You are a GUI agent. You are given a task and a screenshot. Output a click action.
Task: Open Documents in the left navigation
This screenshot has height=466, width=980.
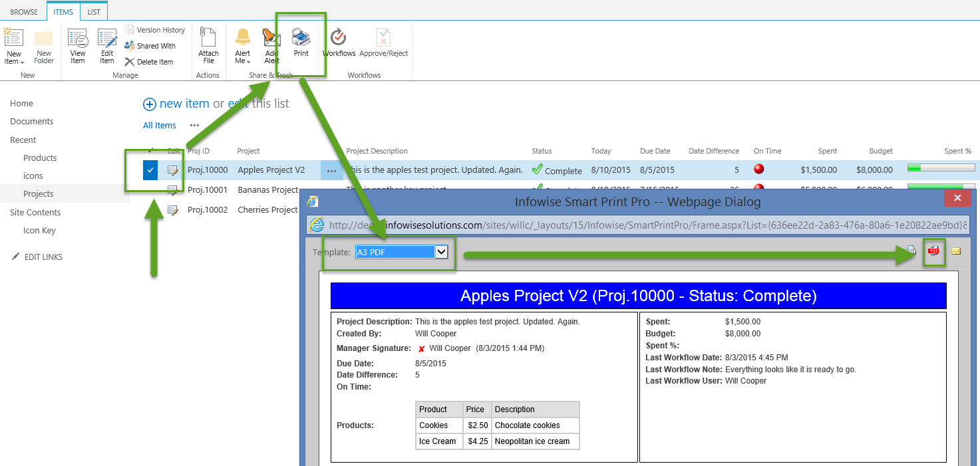click(x=31, y=122)
